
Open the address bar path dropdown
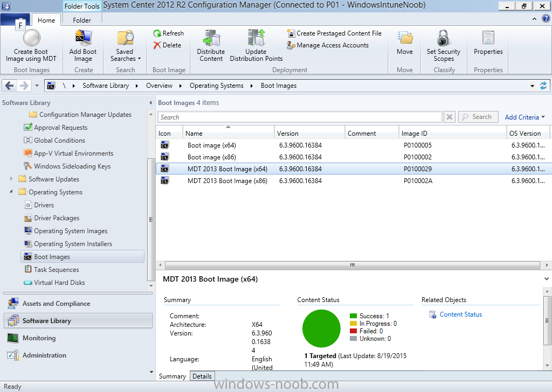[532, 86]
